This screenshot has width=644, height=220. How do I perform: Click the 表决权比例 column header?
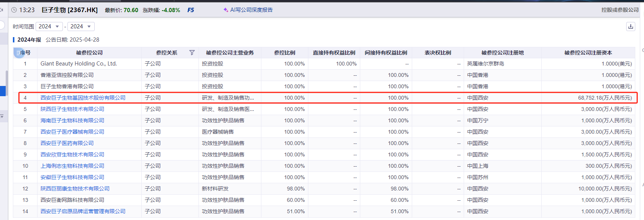point(438,53)
